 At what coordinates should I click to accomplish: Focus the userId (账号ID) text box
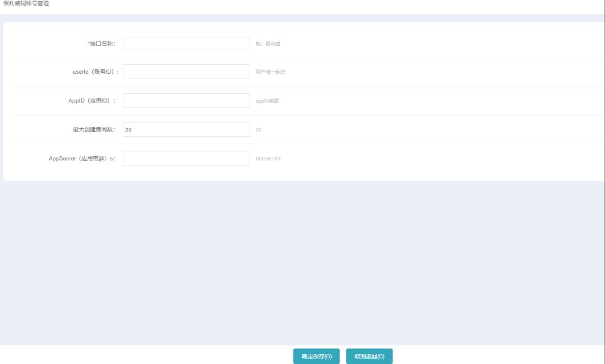pos(186,71)
